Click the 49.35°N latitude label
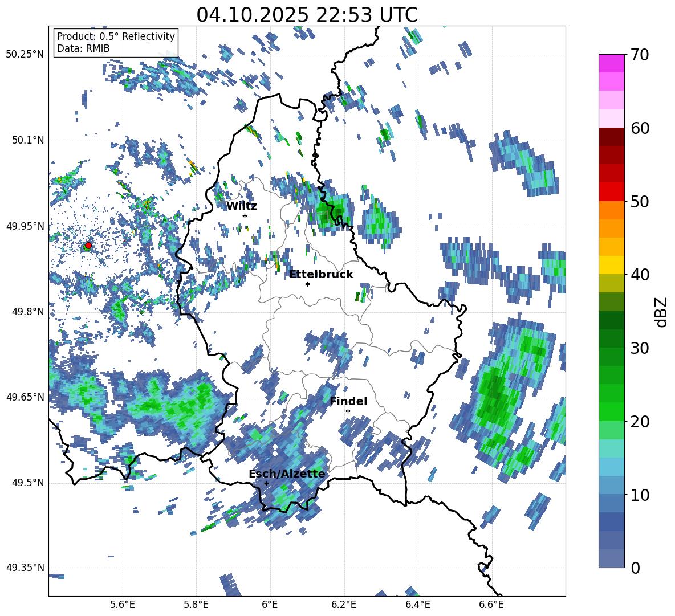Image resolution: width=675 pixels, height=616 pixels. pyautogui.click(x=25, y=568)
